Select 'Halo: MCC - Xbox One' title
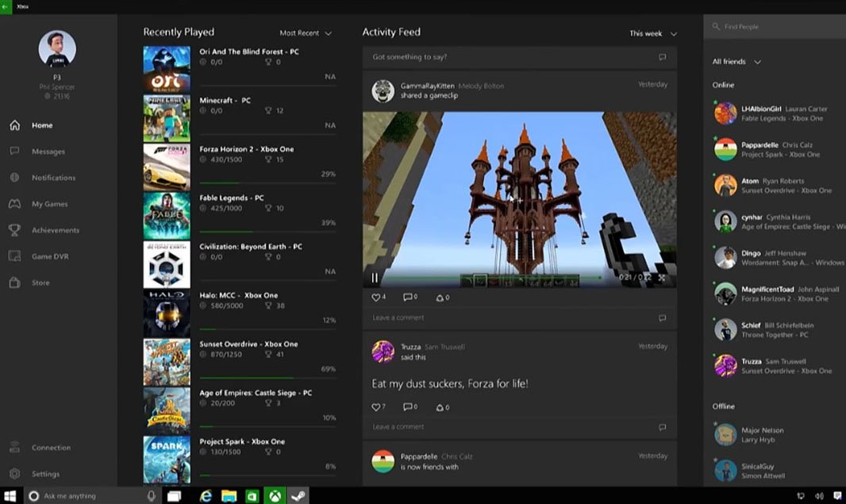This screenshot has width=846, height=504. [238, 295]
